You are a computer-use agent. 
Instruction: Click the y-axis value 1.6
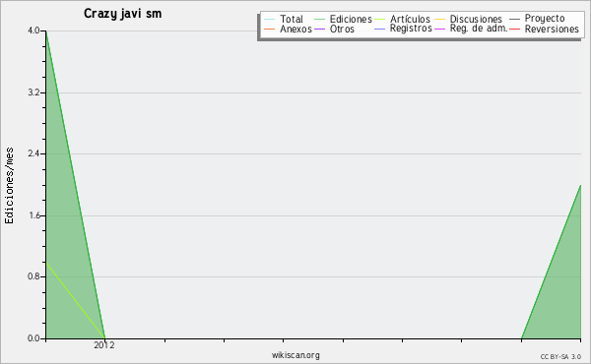tap(33, 215)
